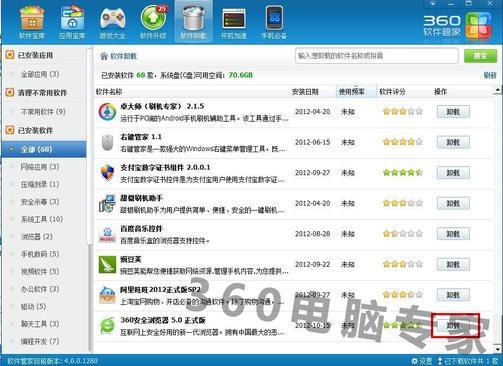Click star rating of 右键管家 row
The height and width of the screenshot is (366, 503).
coord(403,142)
